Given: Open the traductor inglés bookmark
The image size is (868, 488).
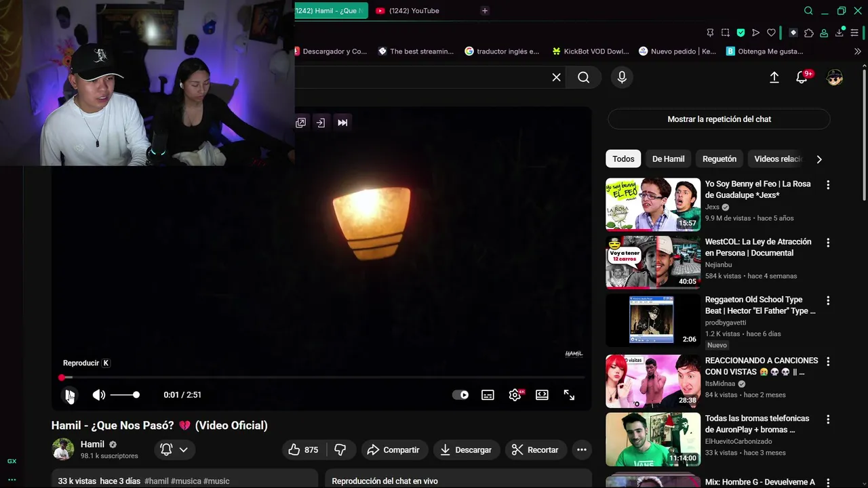Looking at the screenshot, I should click(x=502, y=52).
